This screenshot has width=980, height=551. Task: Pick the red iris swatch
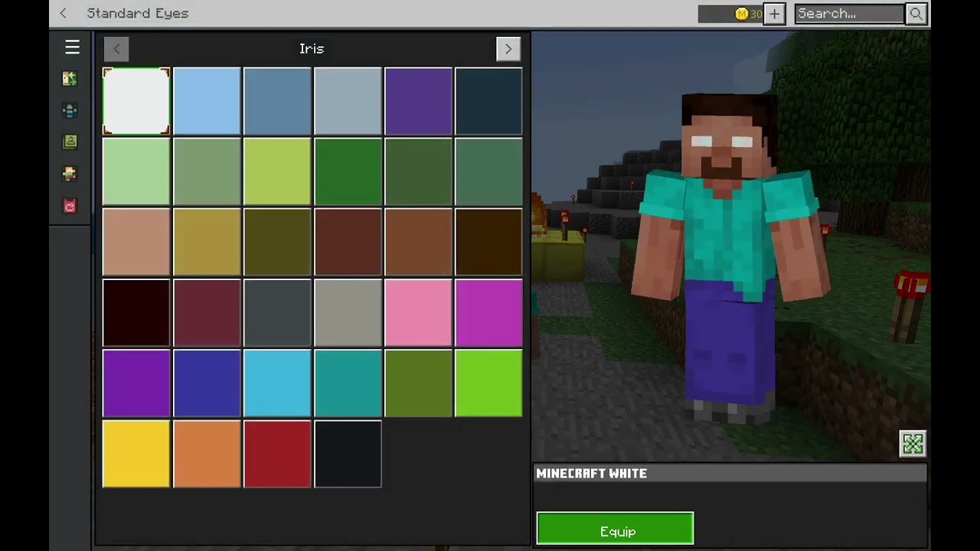[277, 453]
